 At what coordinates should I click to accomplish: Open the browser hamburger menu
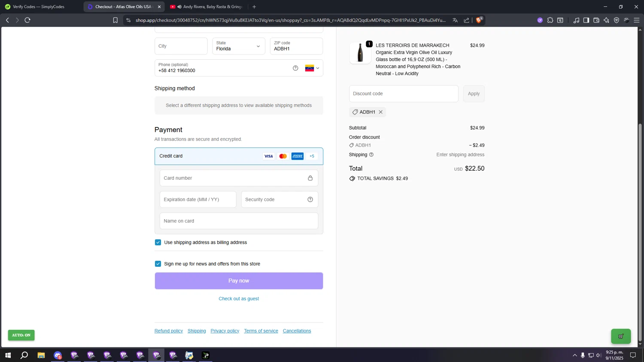pyautogui.click(x=637, y=20)
